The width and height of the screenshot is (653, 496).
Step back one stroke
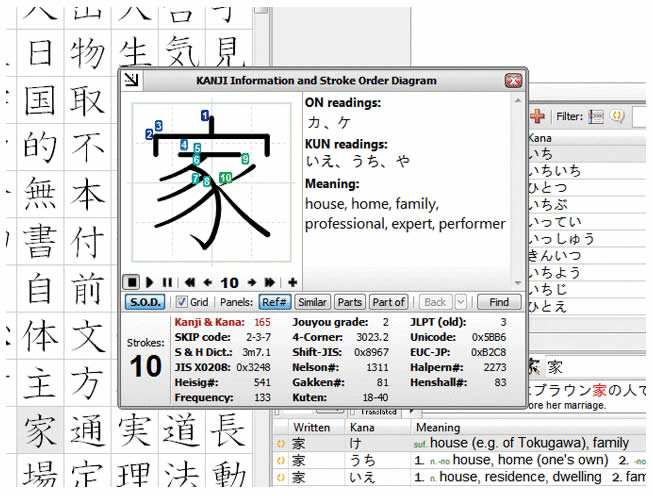[207, 282]
